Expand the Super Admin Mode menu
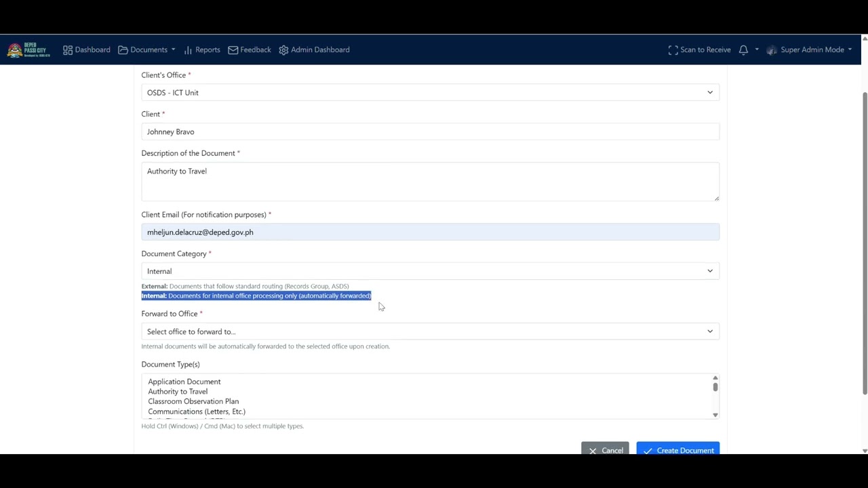Viewport: 868px width, 488px height. [x=809, y=49]
